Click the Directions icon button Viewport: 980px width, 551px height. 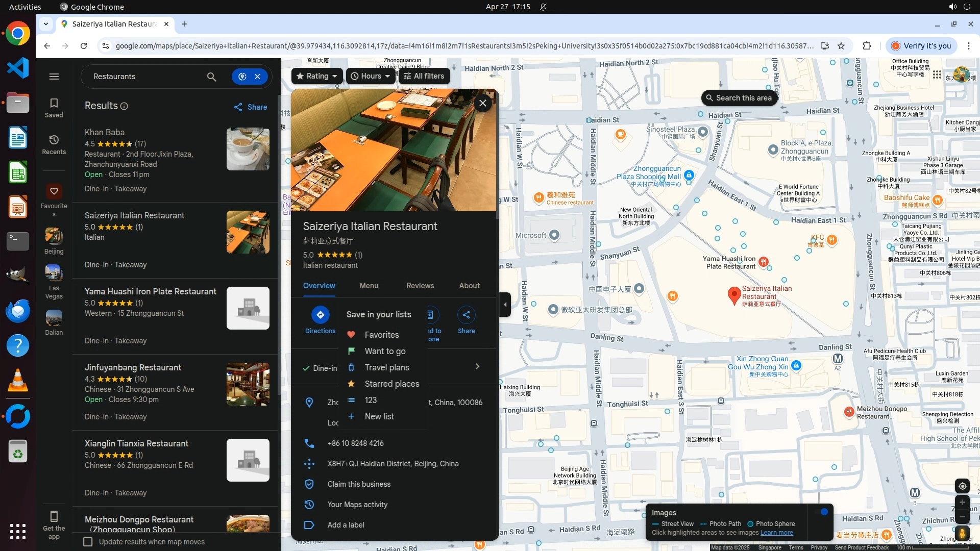[x=320, y=315]
